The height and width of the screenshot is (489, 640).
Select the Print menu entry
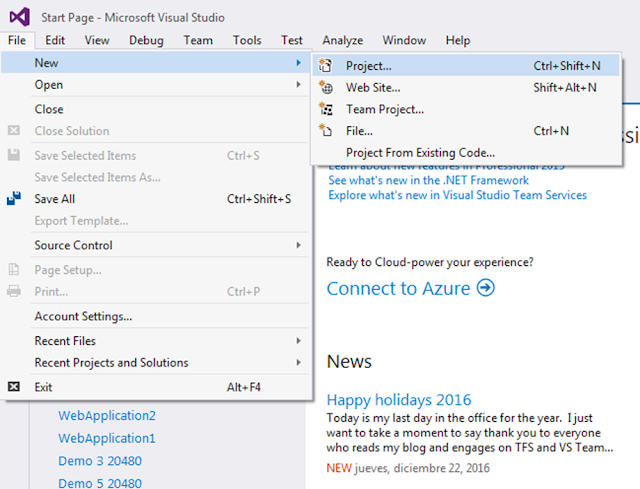pos(155,291)
